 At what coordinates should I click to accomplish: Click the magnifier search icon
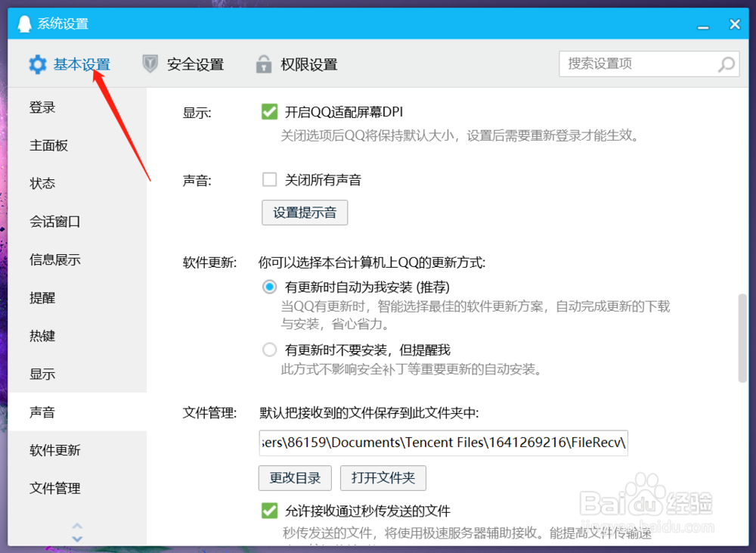click(x=726, y=64)
